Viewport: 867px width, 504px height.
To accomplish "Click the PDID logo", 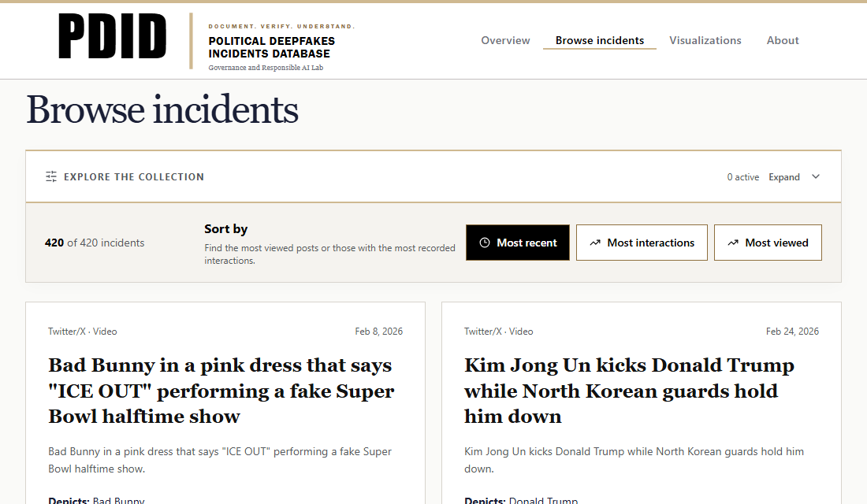I will (x=112, y=36).
